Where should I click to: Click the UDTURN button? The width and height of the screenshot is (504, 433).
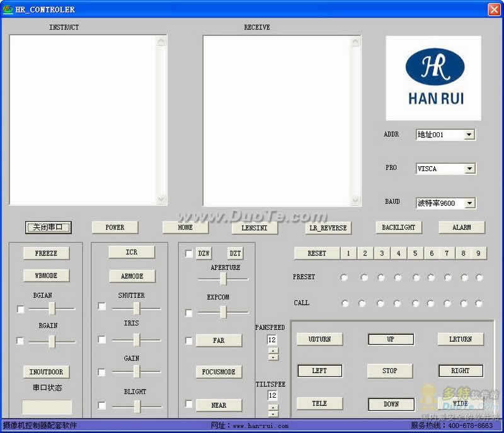[319, 339]
